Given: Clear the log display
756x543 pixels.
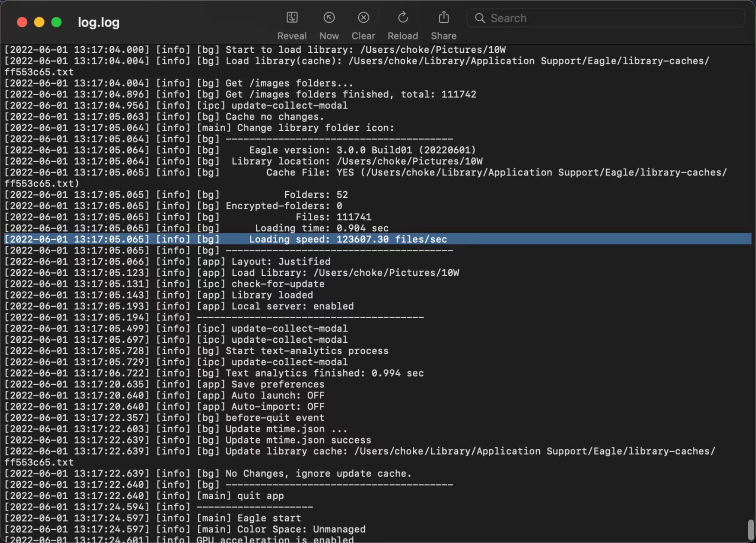Looking at the screenshot, I should [x=363, y=18].
